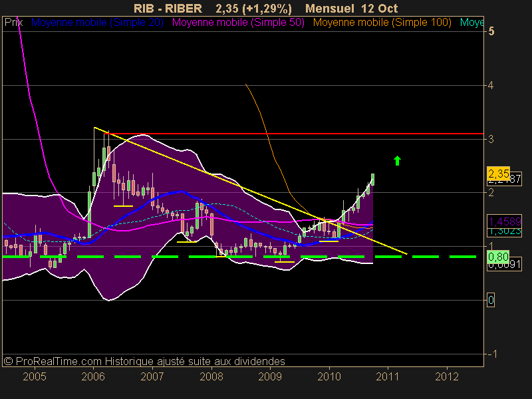The width and height of the screenshot is (532, 399).
Task: Click the "2007" year on the time axis
Action: point(152,376)
